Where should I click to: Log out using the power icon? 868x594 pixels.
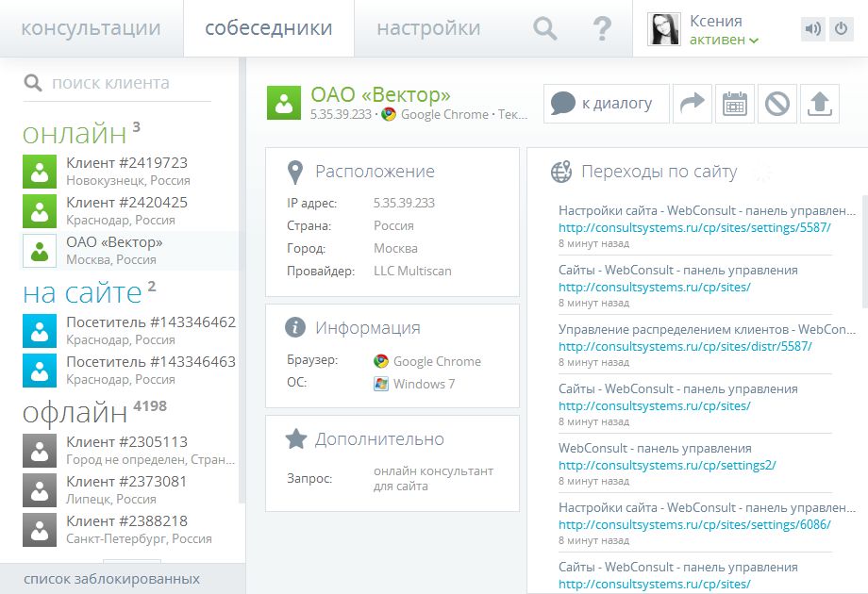841,28
